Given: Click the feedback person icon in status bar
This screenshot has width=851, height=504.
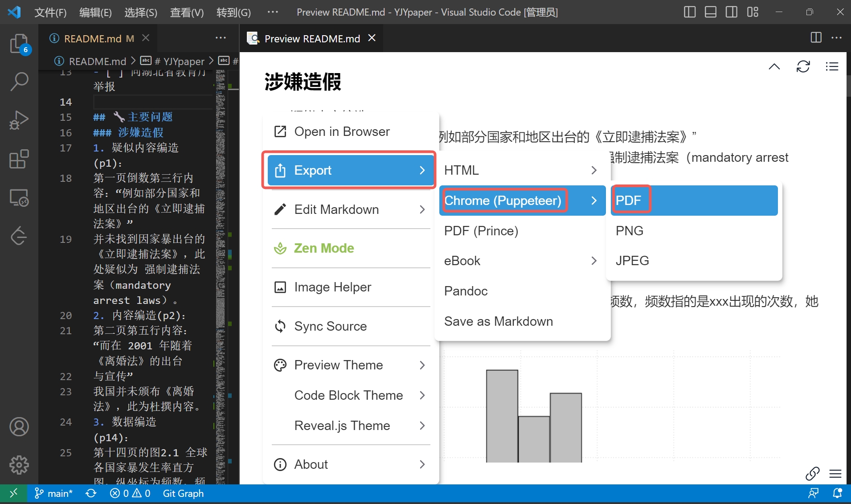Looking at the screenshot, I should click(x=814, y=493).
